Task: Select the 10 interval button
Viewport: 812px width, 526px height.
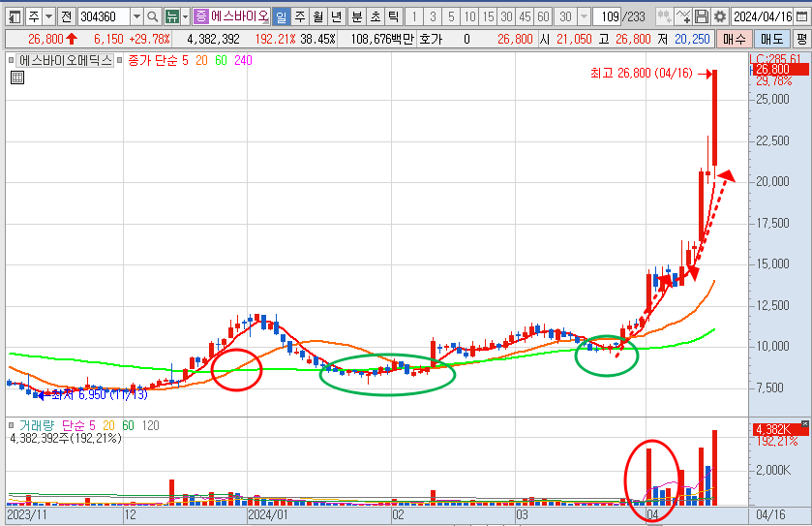Action: point(469,17)
